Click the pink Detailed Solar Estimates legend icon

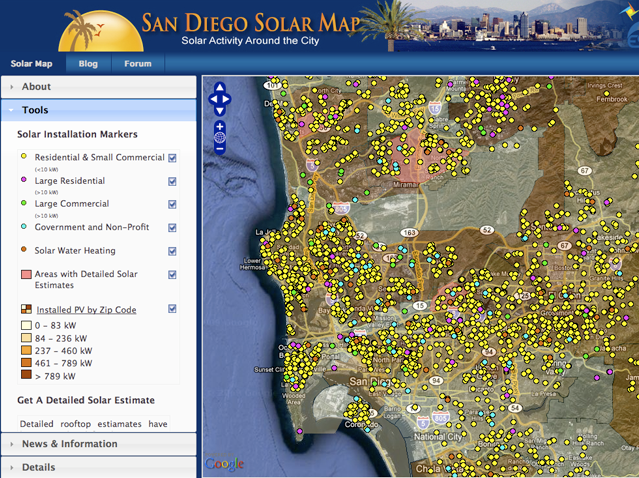26,274
